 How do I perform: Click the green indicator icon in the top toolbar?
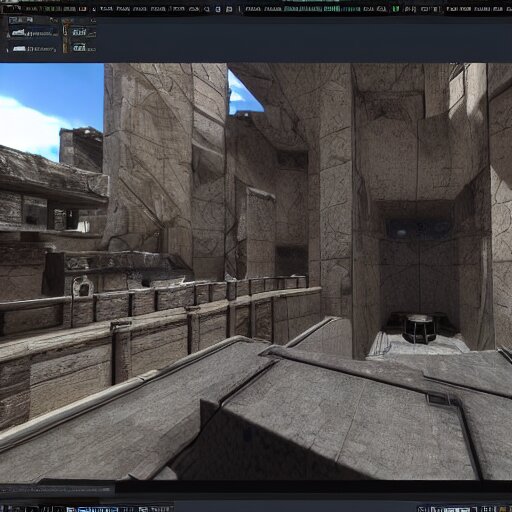pos(395,9)
